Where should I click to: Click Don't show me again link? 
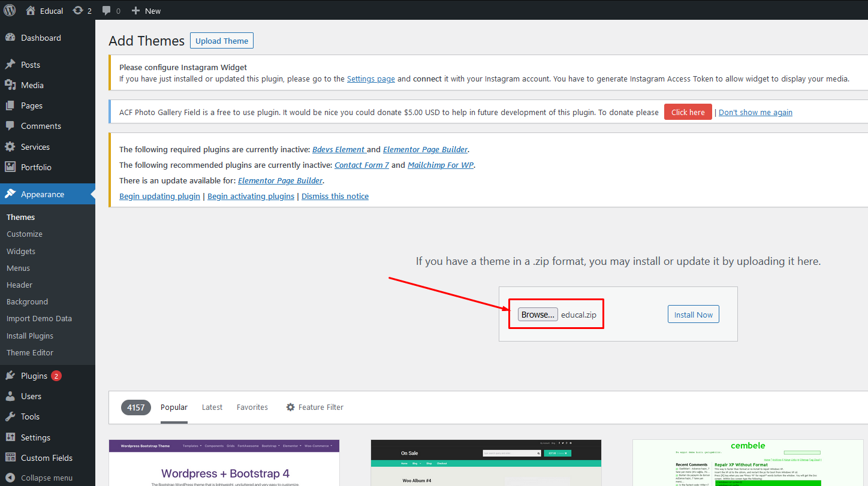(x=755, y=112)
